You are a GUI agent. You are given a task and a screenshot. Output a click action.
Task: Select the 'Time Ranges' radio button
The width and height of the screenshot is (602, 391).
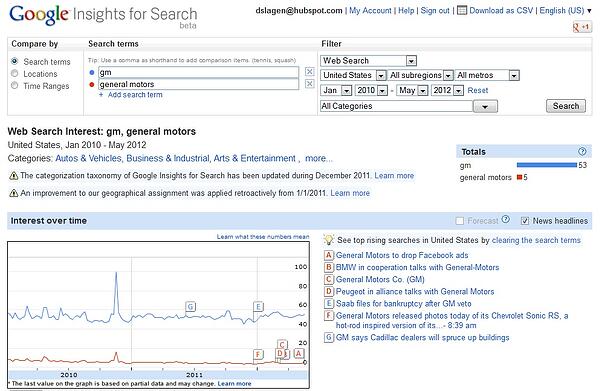click(x=15, y=85)
